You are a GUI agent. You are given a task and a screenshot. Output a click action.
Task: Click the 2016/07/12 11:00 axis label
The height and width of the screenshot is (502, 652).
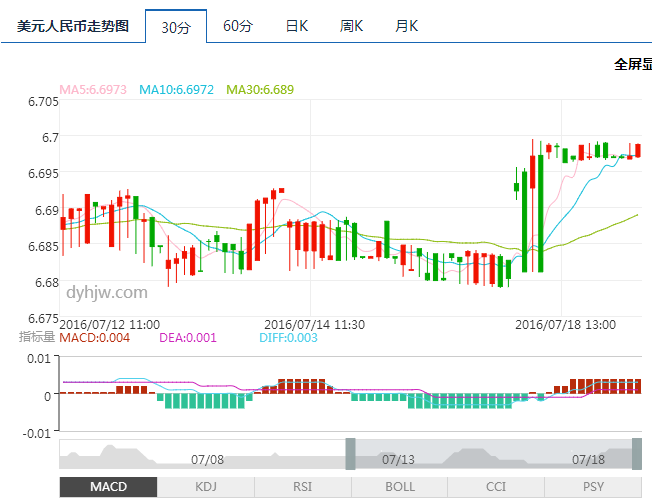pos(110,324)
